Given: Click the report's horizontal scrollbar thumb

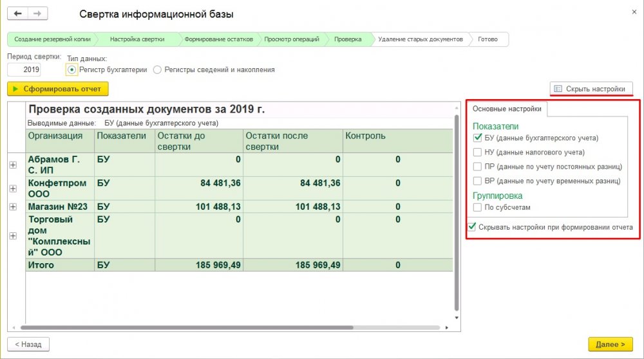Looking at the screenshot, I should 187,328.
